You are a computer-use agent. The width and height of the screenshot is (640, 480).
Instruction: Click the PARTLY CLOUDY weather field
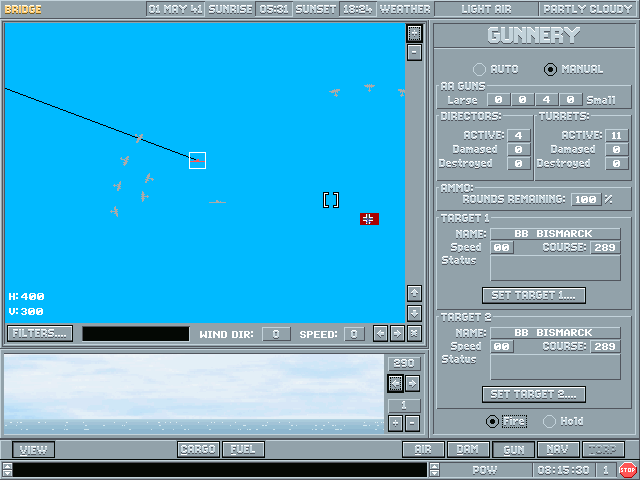[x=588, y=9]
